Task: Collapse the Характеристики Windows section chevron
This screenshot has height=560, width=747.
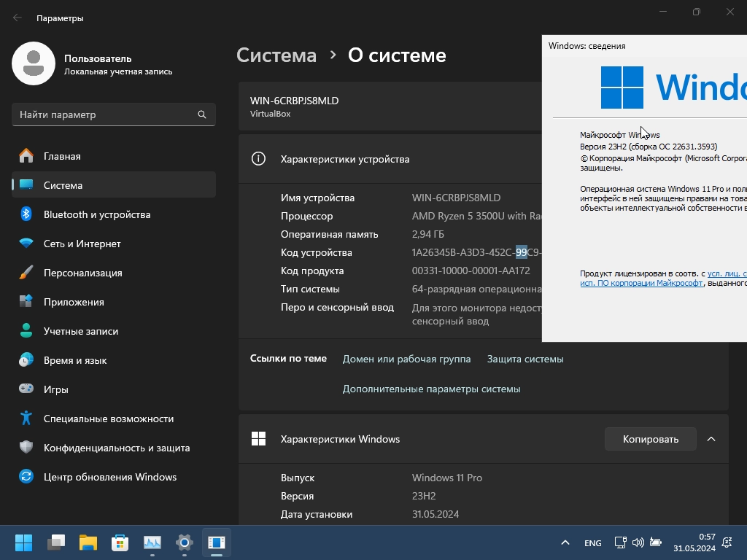Action: (x=711, y=439)
